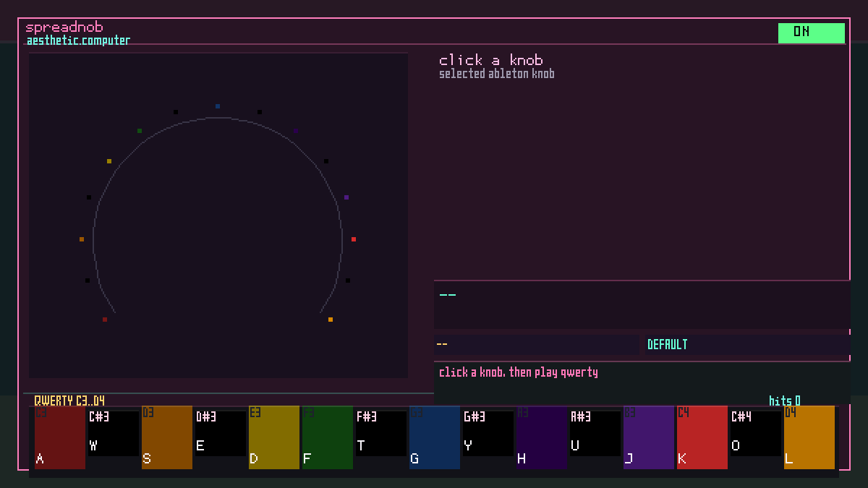Toggle the green ON switch

tap(811, 33)
